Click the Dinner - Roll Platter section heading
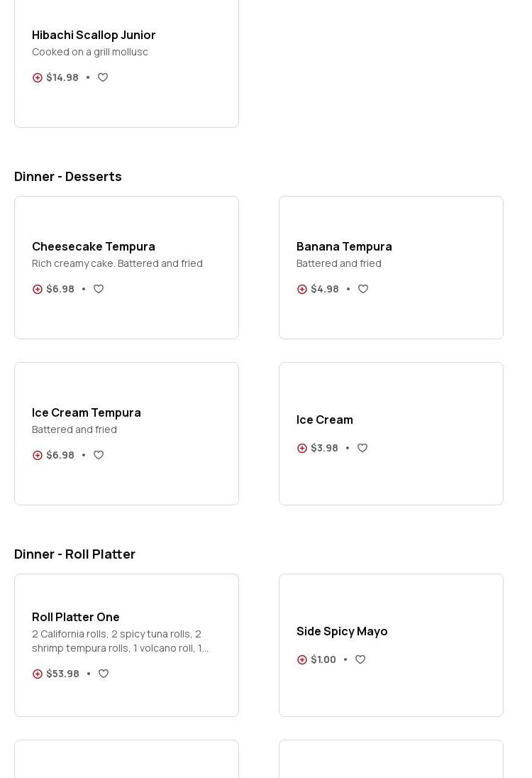This screenshot has height=778, width=532. [x=74, y=554]
